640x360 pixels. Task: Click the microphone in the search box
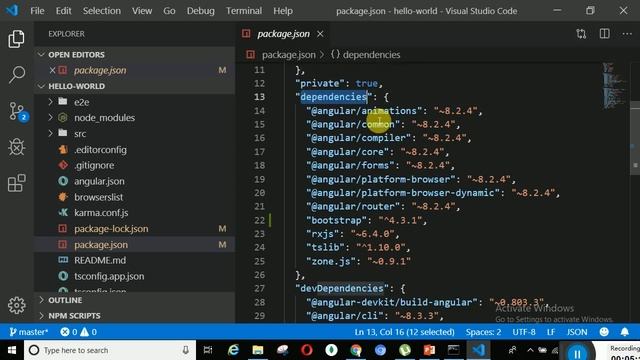pyautogui.click(x=185, y=350)
